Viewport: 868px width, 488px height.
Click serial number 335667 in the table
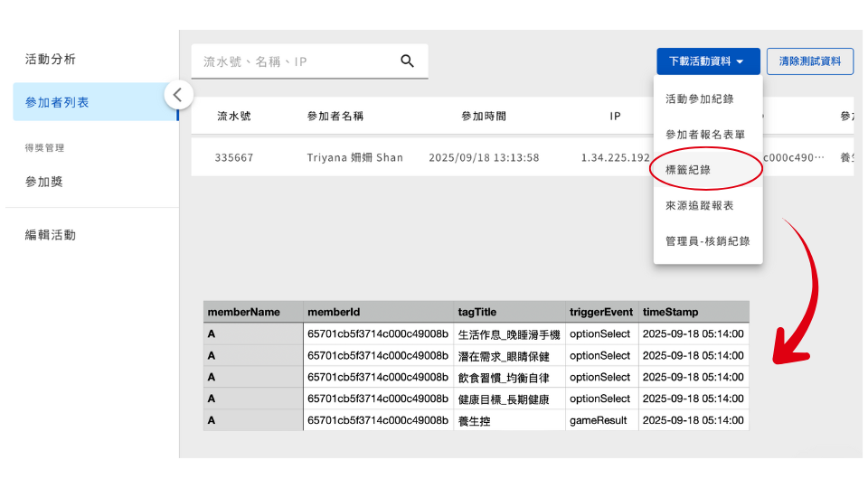click(x=234, y=157)
